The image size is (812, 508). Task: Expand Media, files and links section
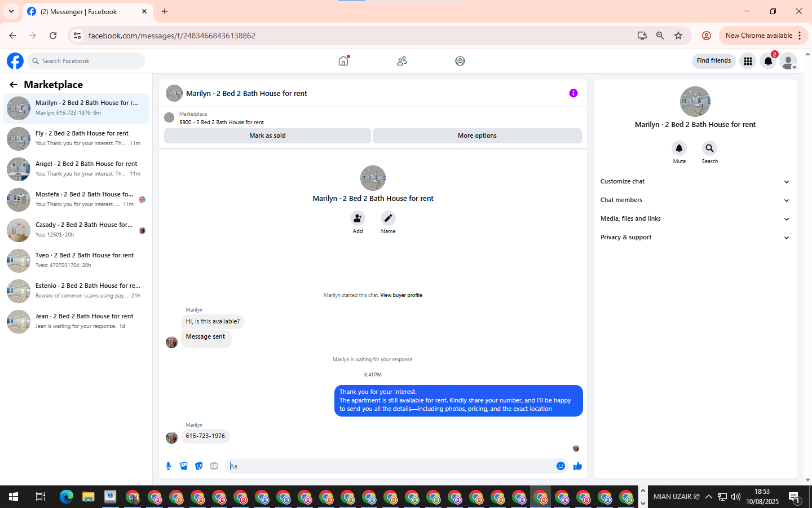point(695,218)
